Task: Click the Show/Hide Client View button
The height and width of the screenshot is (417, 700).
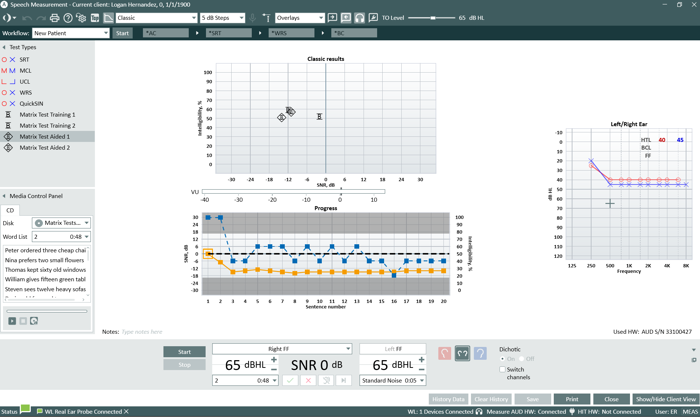Action: click(666, 399)
